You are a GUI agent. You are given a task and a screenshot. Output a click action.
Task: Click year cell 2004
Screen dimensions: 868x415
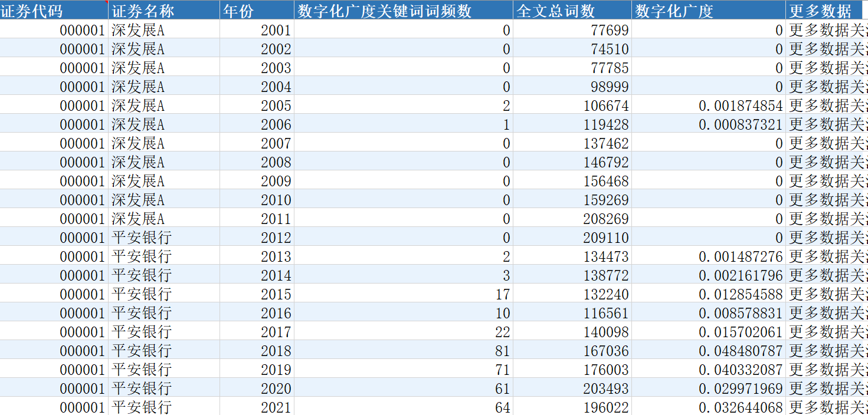(257, 87)
